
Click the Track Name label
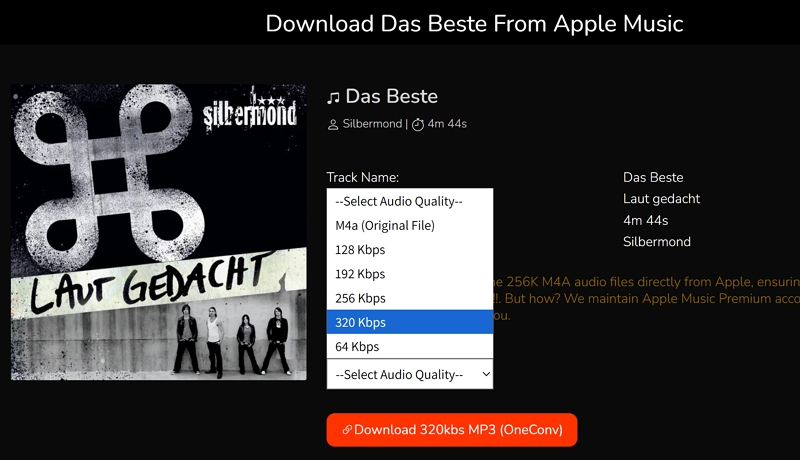(362, 177)
